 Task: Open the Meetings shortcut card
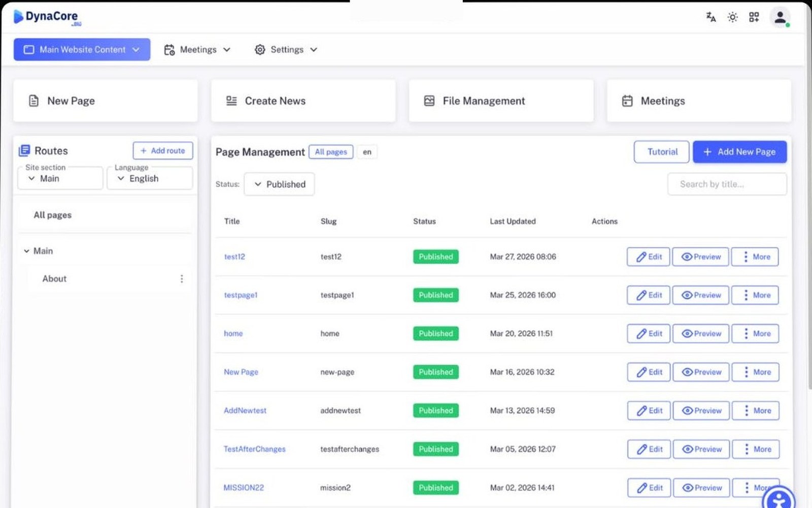tap(699, 101)
